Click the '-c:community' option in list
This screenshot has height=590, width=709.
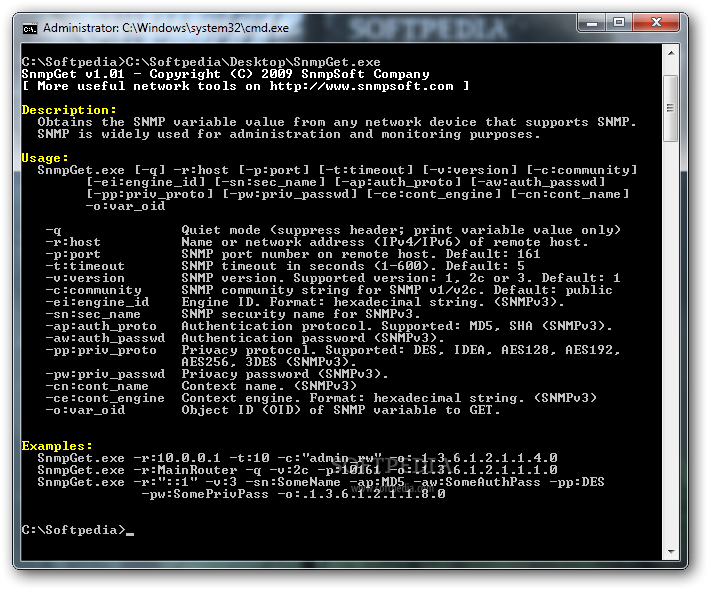[93, 290]
